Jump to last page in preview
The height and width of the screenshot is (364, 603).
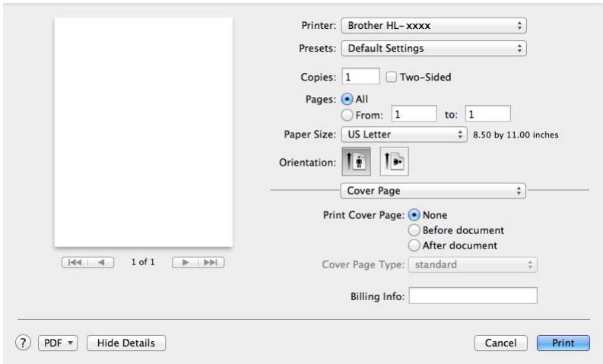[x=211, y=262]
